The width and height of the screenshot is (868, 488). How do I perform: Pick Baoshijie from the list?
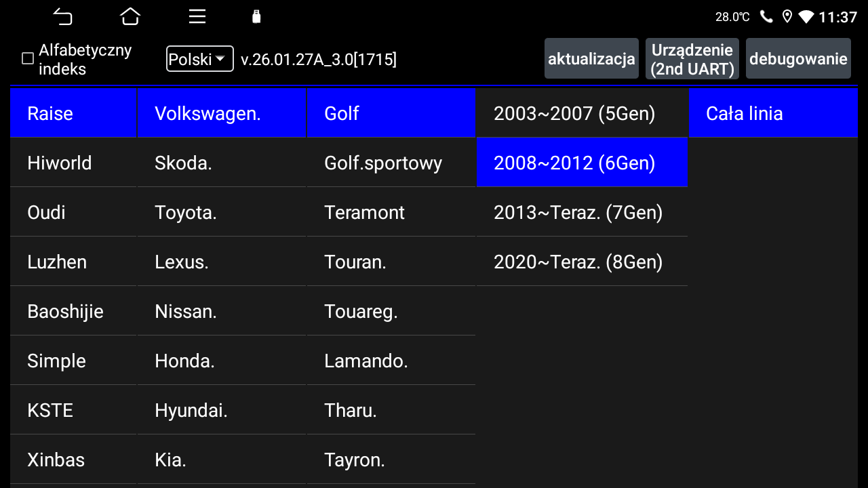click(73, 311)
